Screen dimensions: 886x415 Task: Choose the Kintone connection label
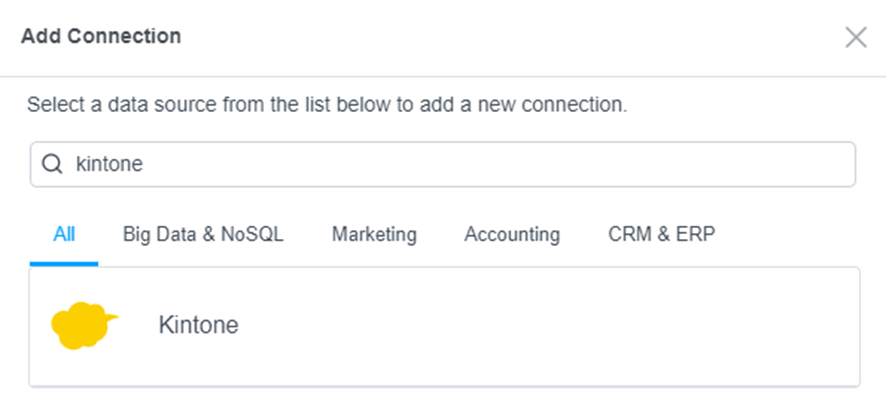coord(198,325)
